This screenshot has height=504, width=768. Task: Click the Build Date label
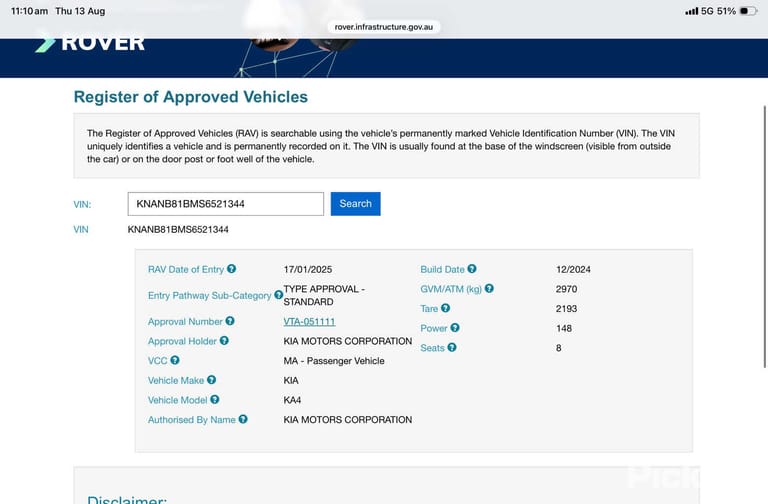click(442, 269)
